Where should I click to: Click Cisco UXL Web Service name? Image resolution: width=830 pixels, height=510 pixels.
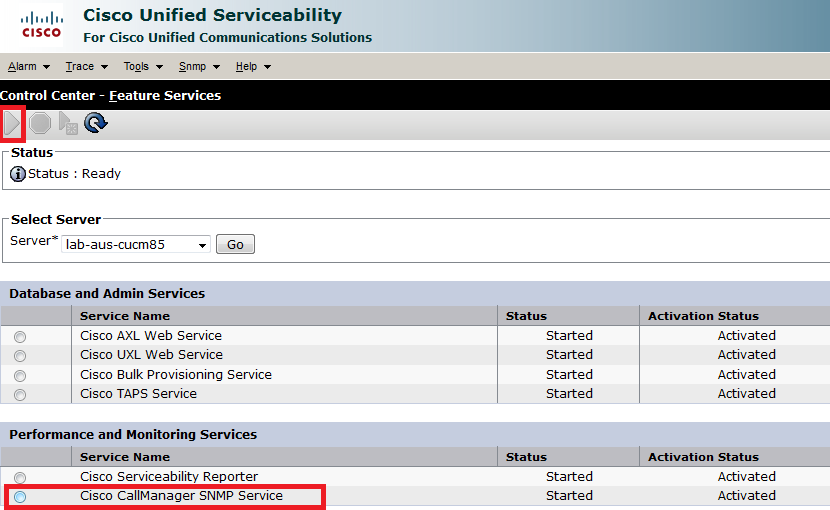151,354
